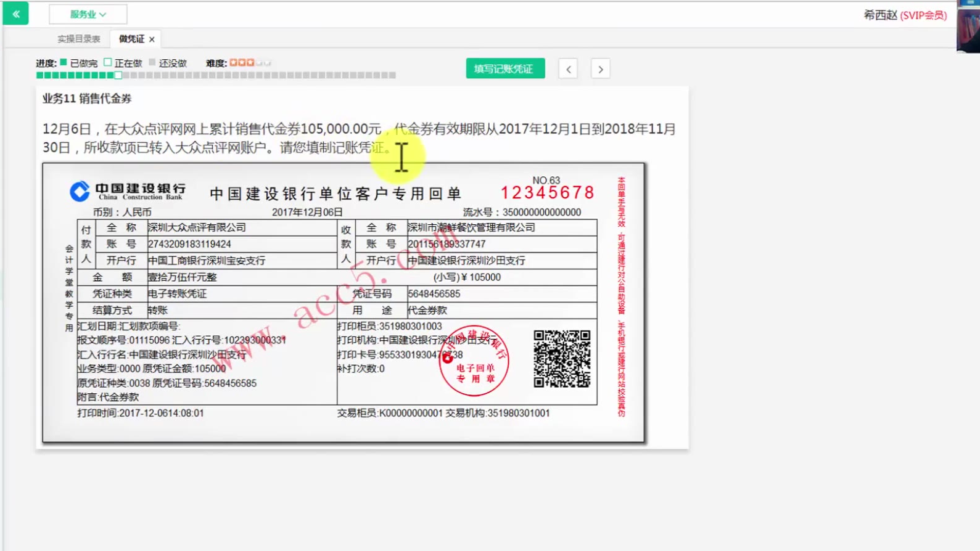The height and width of the screenshot is (551, 980).
Task: Click 电子转账凭证 voucher type value
Action: [177, 294]
